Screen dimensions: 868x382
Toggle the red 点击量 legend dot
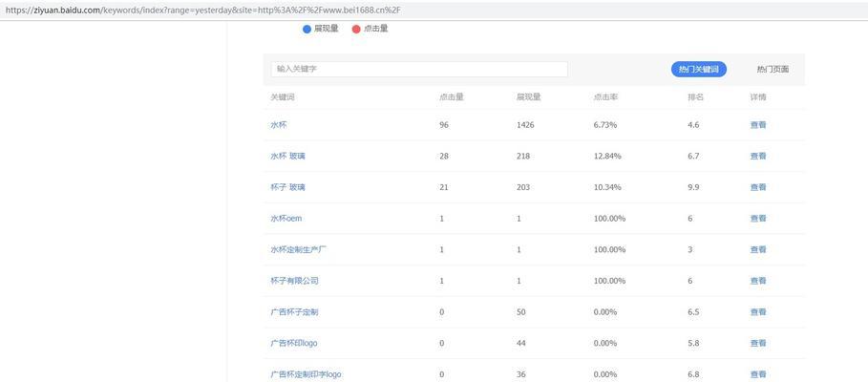(356, 29)
